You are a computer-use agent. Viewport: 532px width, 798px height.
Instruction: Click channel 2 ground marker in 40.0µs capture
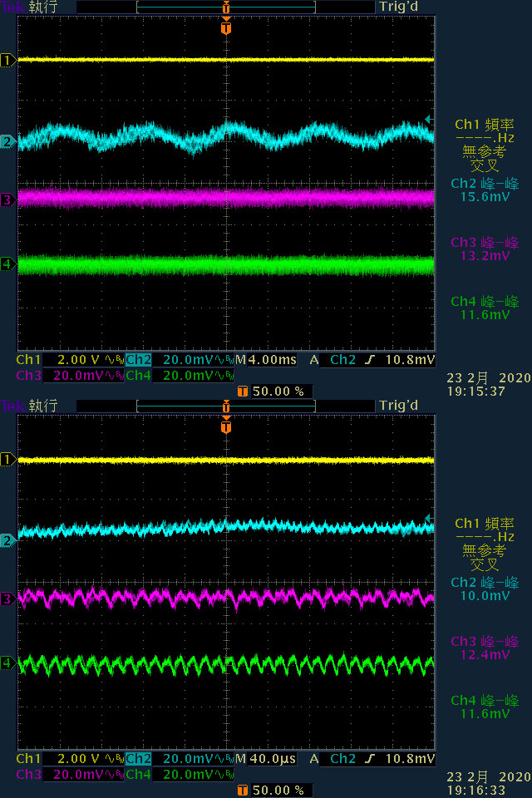[x=7, y=540]
